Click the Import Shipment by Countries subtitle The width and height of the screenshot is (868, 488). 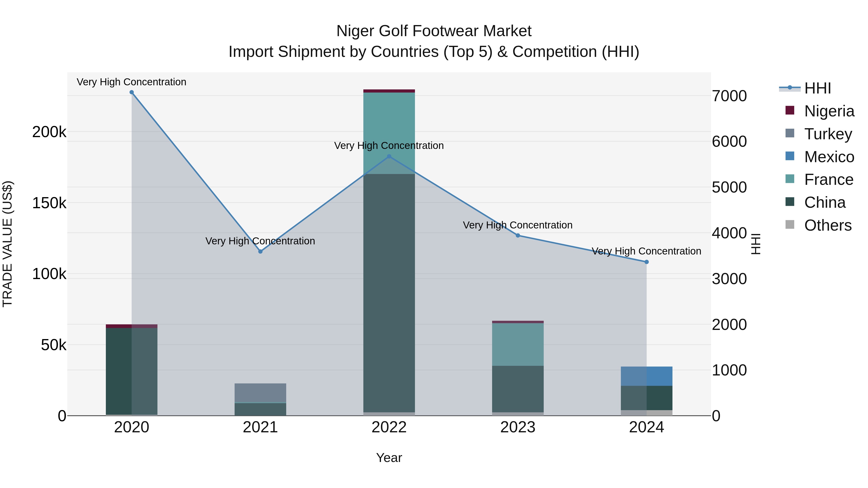(434, 52)
